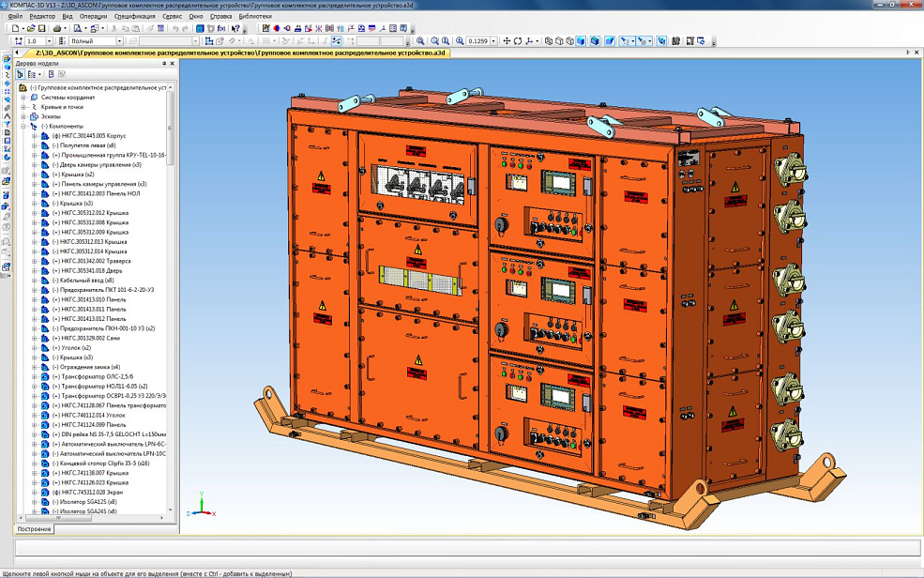Click the Open file toolbar icon
This screenshot has width=924, height=578.
(29, 29)
